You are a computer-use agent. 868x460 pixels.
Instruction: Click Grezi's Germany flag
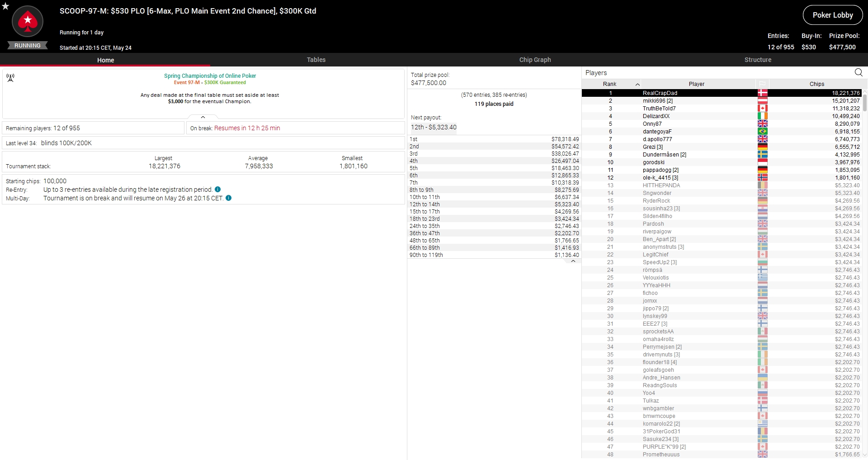763,147
